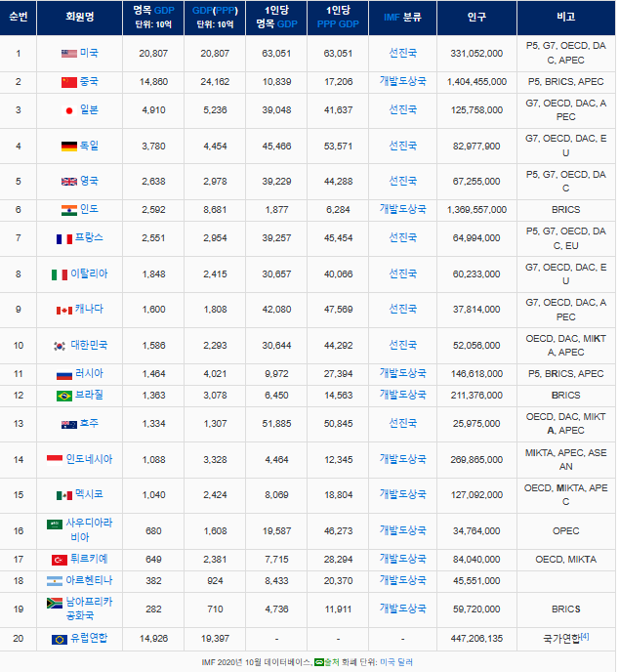This screenshot has width=619, height=672.
Task: Open footnote [4] beside 국가연합
Action: point(585,637)
